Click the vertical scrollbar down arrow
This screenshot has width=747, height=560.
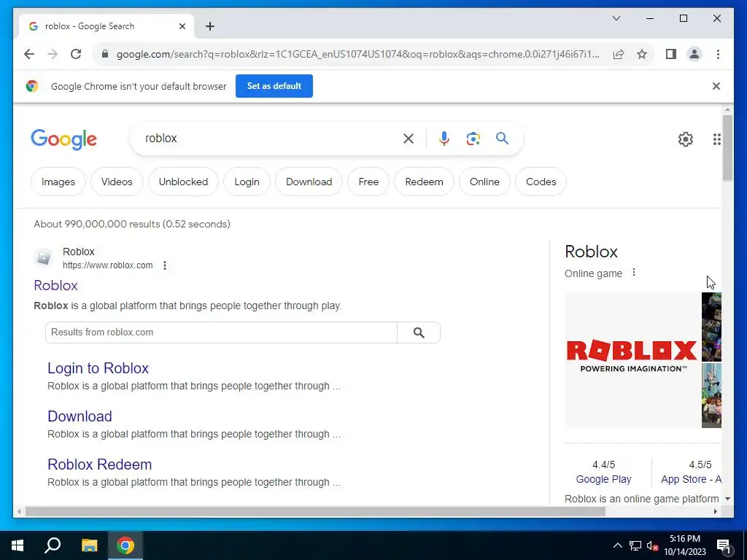727,499
